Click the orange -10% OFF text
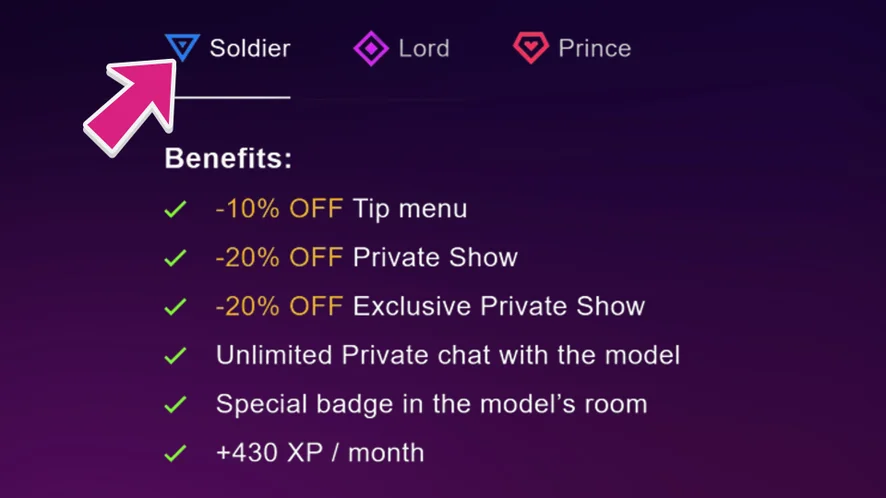 [x=279, y=209]
